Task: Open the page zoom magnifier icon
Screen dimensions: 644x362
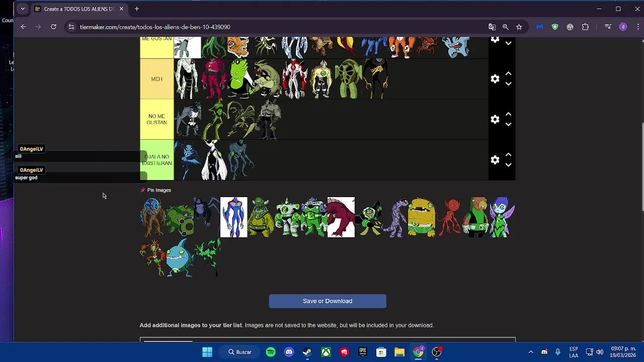Action: (506, 27)
